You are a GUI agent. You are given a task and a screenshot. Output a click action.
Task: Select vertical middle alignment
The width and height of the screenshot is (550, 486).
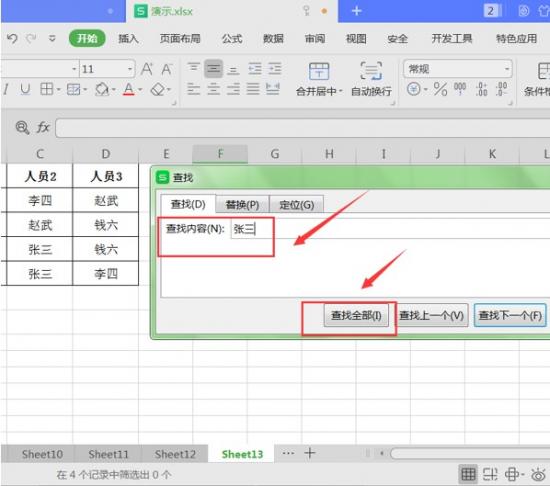(214, 68)
